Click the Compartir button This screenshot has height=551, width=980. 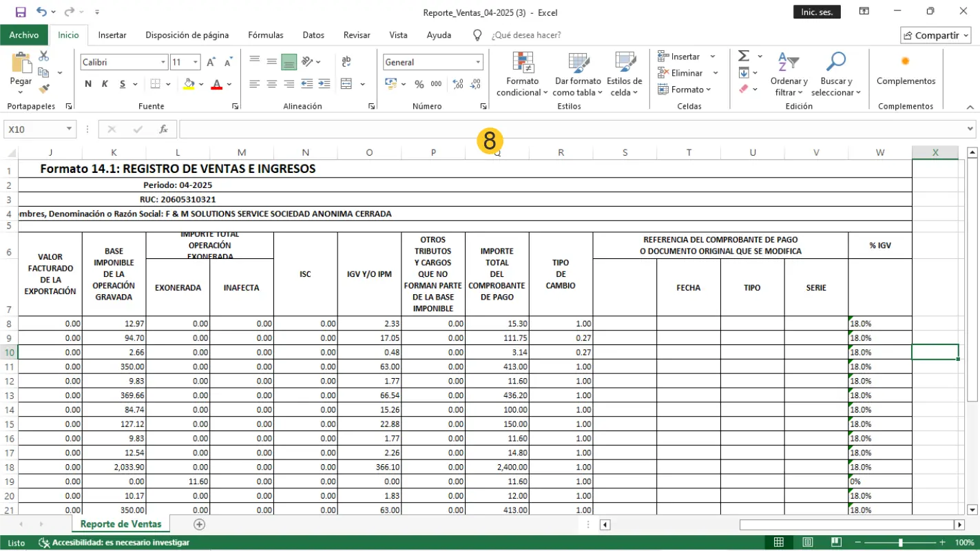click(x=935, y=35)
